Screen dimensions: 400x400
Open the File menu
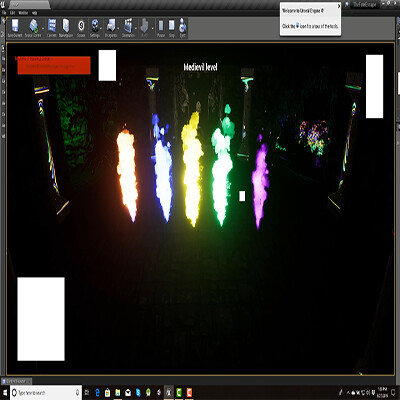4,13
